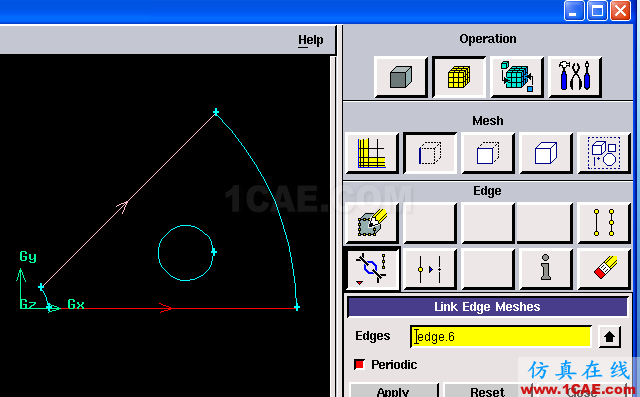Viewport: 640px width, 397px height.
Task: Click the Edges input field with edge.6
Action: [x=501, y=337]
